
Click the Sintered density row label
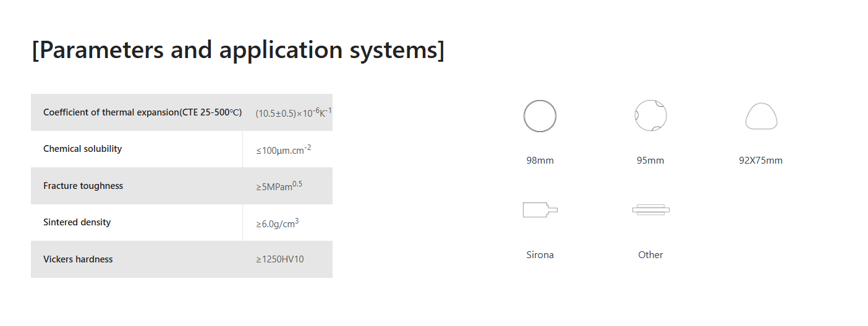pyautogui.click(x=77, y=222)
